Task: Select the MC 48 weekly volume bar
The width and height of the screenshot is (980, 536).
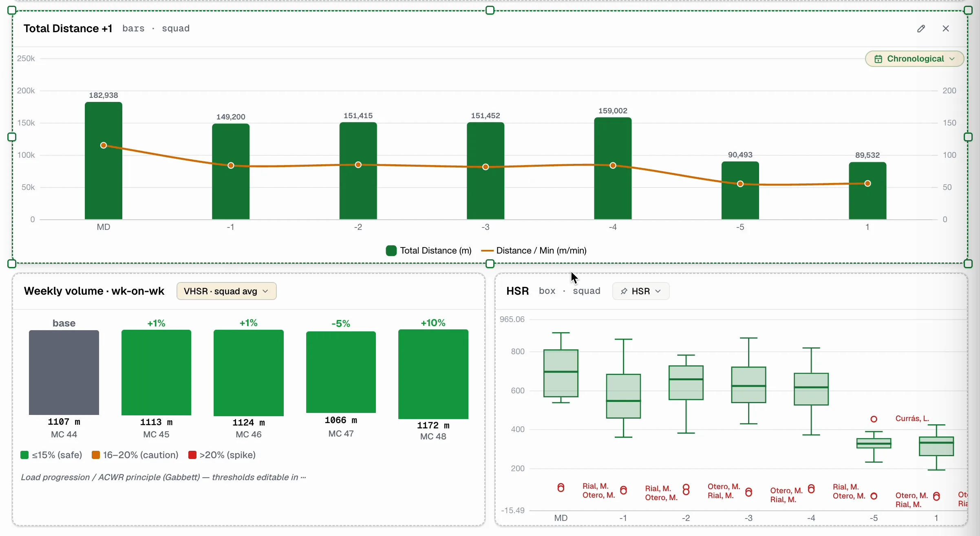Action: (433, 374)
